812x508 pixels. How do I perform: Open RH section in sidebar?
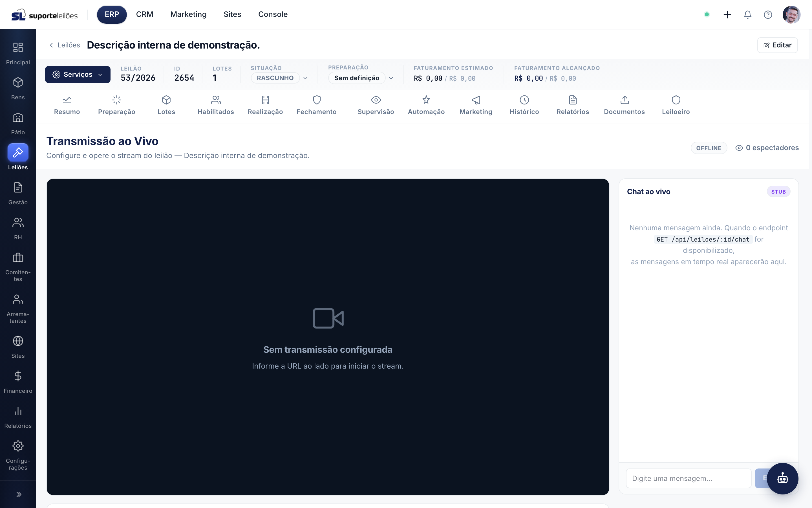tap(18, 229)
